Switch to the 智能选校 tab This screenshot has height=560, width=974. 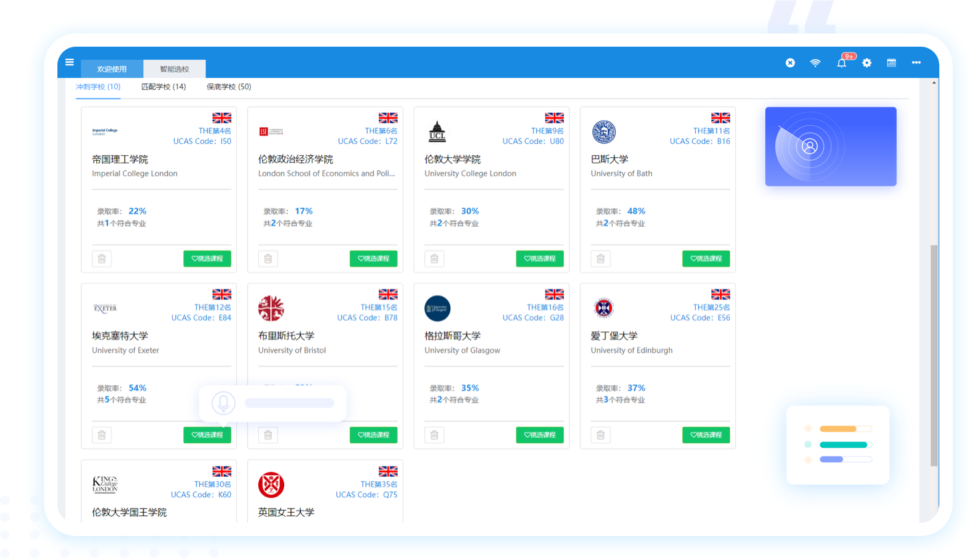point(174,69)
